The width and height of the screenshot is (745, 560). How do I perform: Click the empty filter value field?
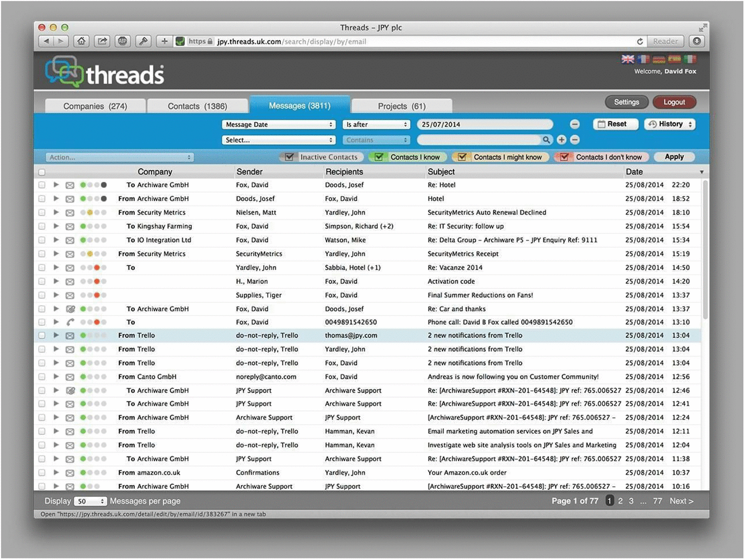(x=479, y=140)
